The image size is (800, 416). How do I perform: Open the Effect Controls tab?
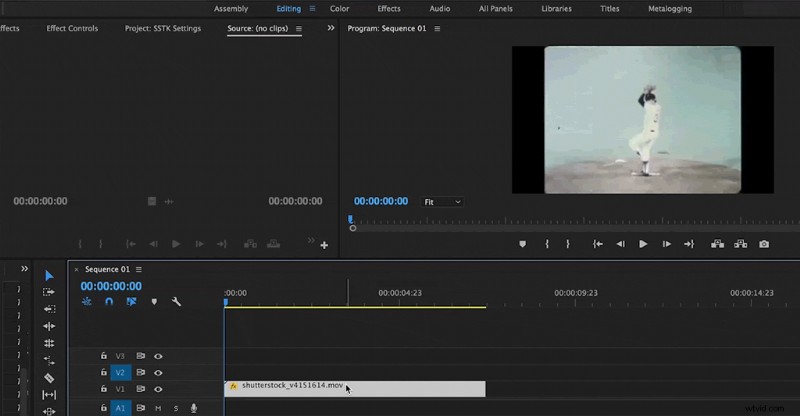click(72, 29)
